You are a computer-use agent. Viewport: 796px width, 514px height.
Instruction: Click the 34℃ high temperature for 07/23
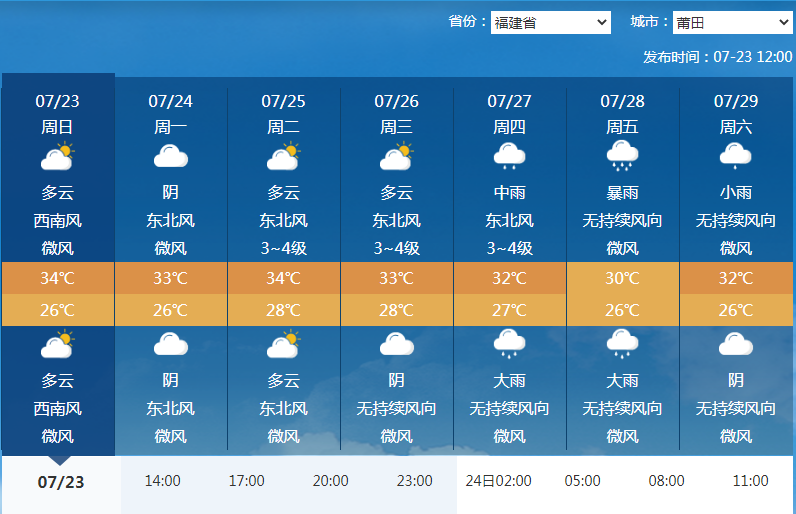point(57,278)
